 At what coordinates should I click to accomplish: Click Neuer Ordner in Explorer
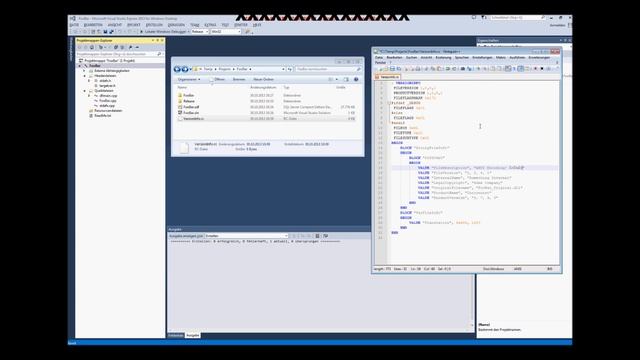(263, 79)
